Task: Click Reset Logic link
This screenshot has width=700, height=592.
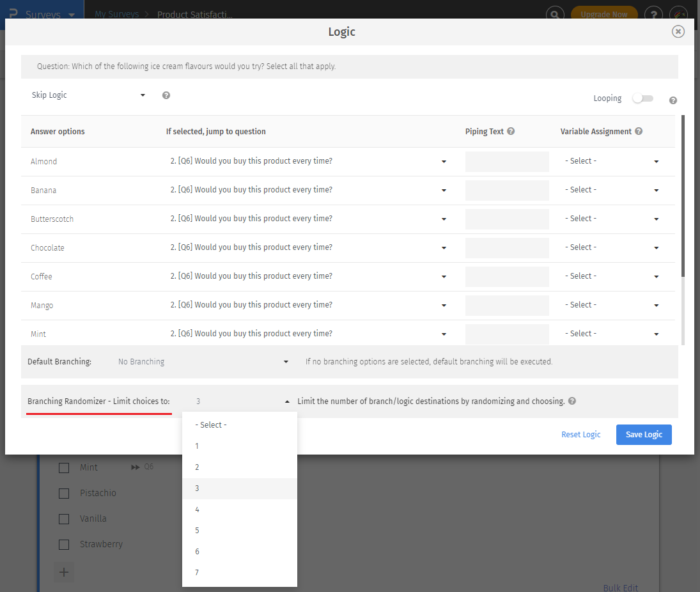Action: point(581,434)
